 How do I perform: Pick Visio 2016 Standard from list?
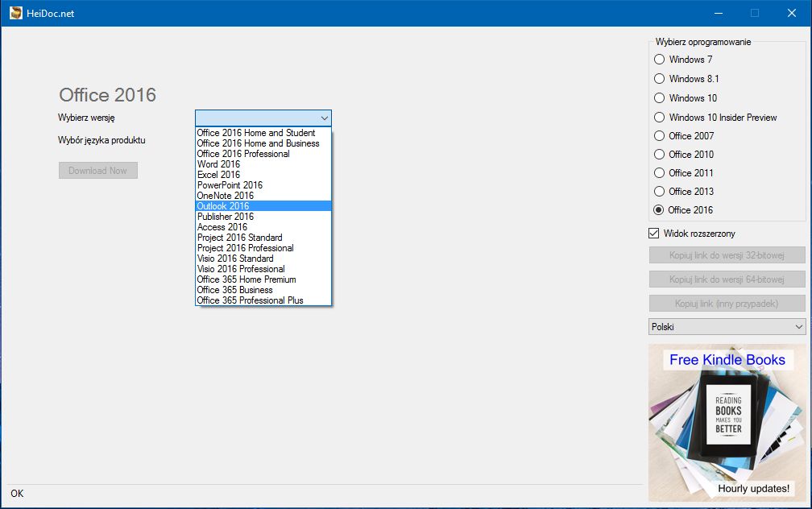(x=263, y=259)
